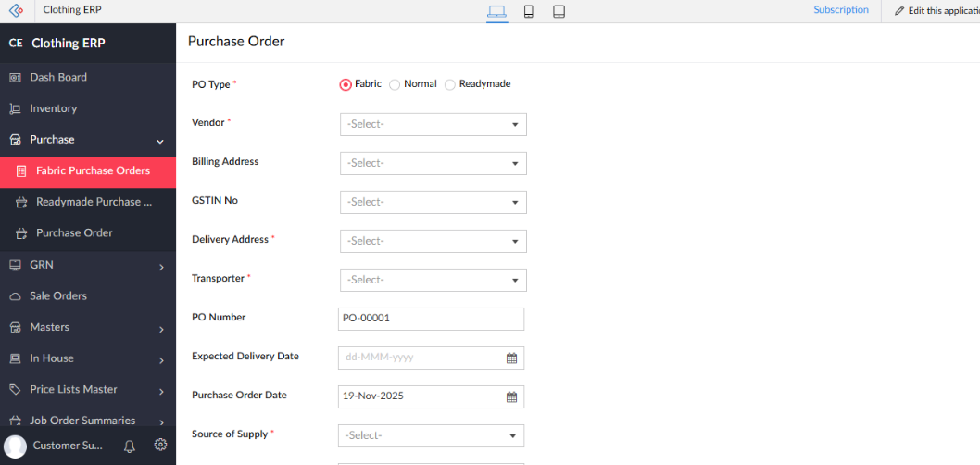Click the PO Number input field
Image resolution: width=980 pixels, height=465 pixels.
pos(431,319)
